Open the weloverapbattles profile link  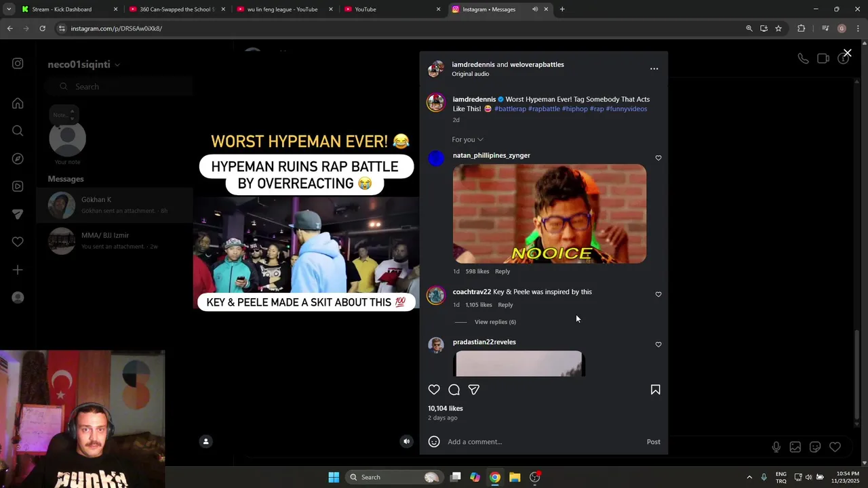[x=537, y=64]
